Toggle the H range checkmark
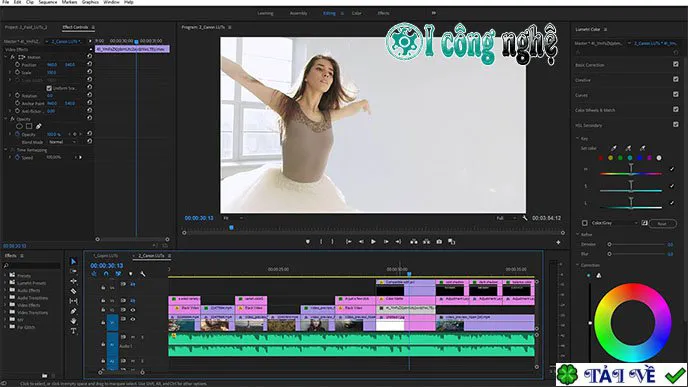This screenshot has height=387, width=688. point(672,169)
